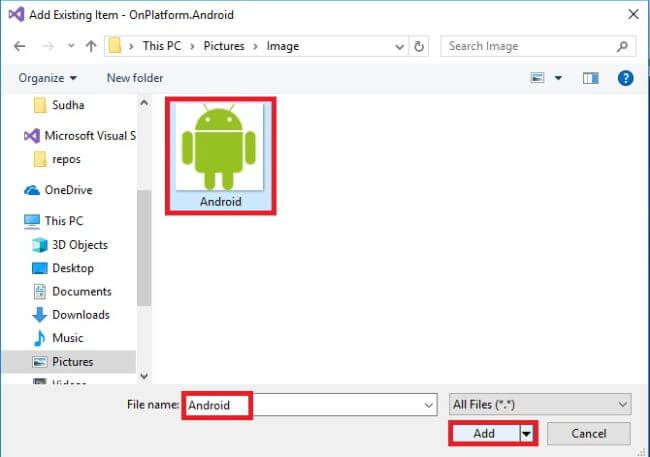Click the navigation pane scroll up arrow
650x457 pixels.
click(x=144, y=102)
